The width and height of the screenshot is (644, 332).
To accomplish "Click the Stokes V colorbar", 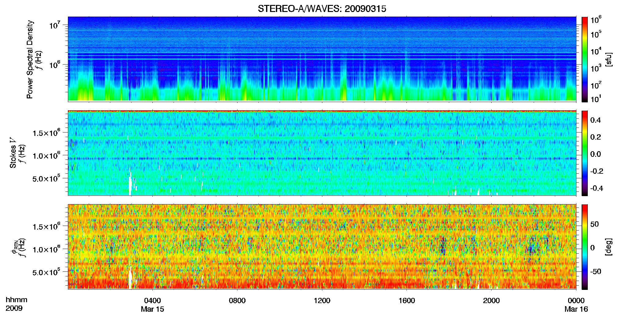I will (584, 153).
